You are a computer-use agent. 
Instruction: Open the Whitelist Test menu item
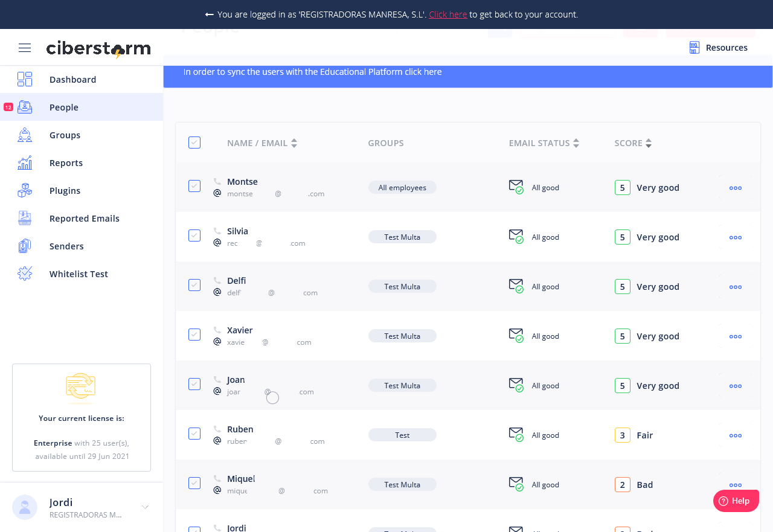(x=82, y=274)
